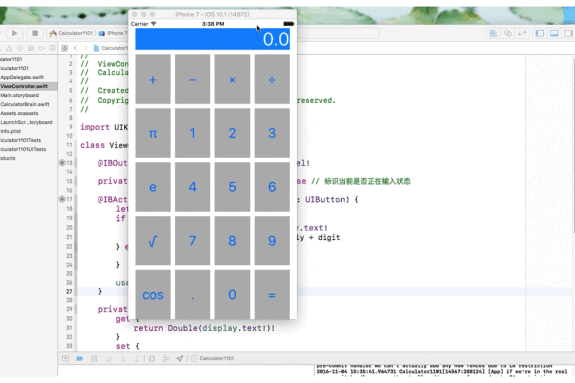This screenshot has width=575, height=383.
Task: Expand Calculator1101UITests group
Action: click(23, 149)
